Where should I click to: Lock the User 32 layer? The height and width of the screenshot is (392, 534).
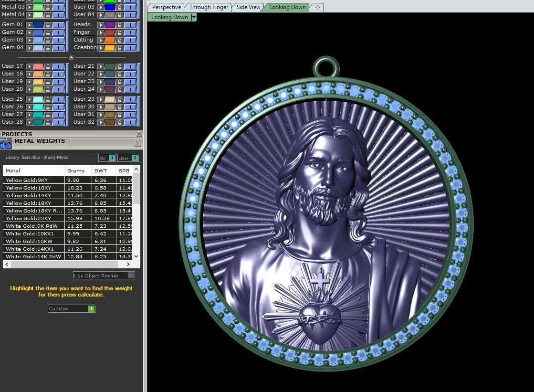[119, 122]
